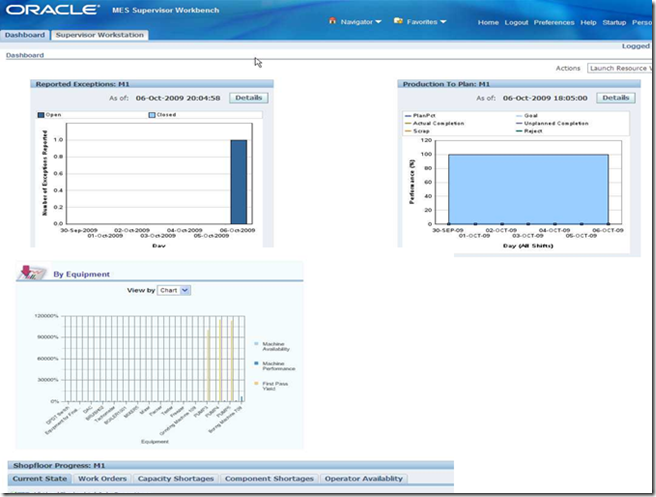Click the Number of Exceptions Reported axis title

click(x=45, y=173)
